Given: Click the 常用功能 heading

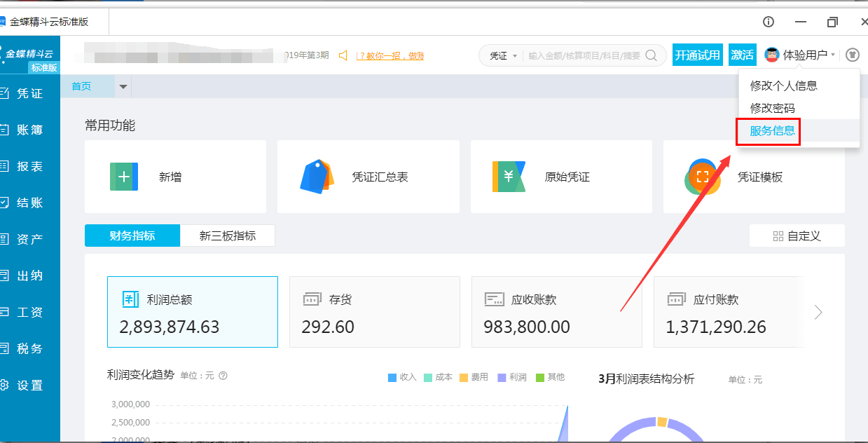Looking at the screenshot, I should (110, 125).
